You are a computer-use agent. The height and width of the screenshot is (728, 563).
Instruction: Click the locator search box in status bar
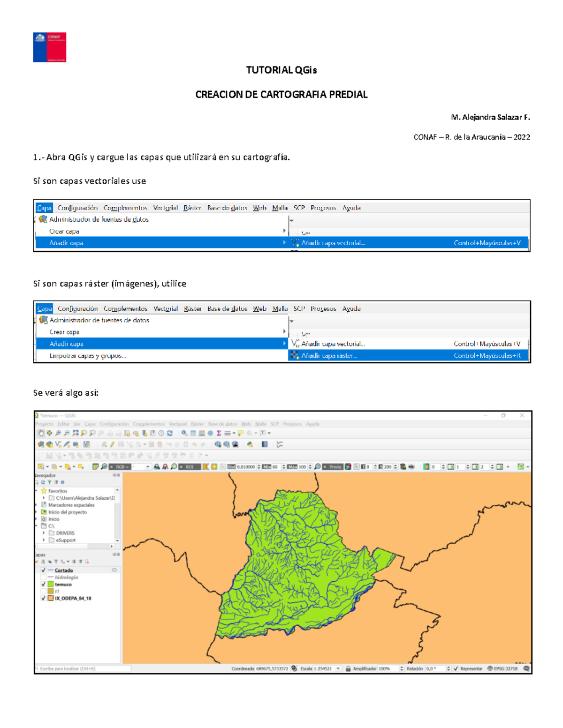(x=83, y=668)
